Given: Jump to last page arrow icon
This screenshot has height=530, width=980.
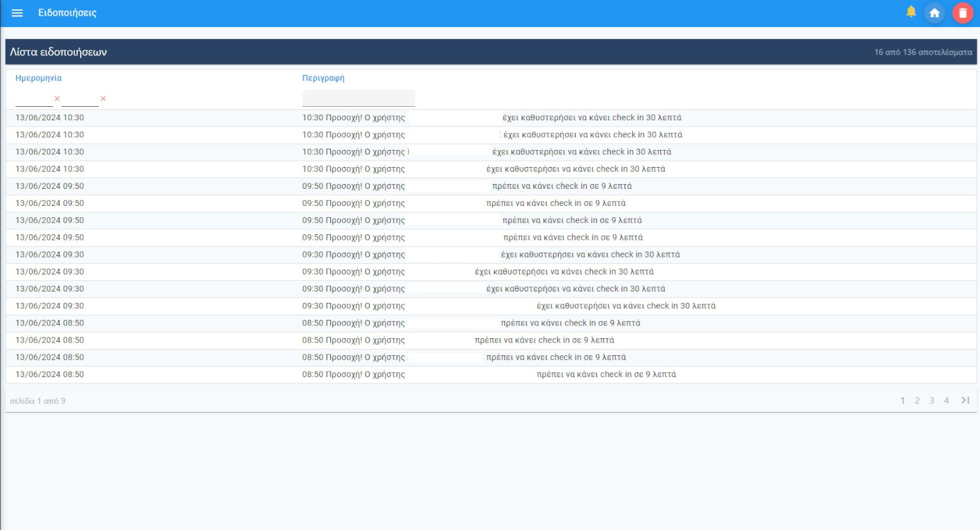Looking at the screenshot, I should click(x=965, y=401).
